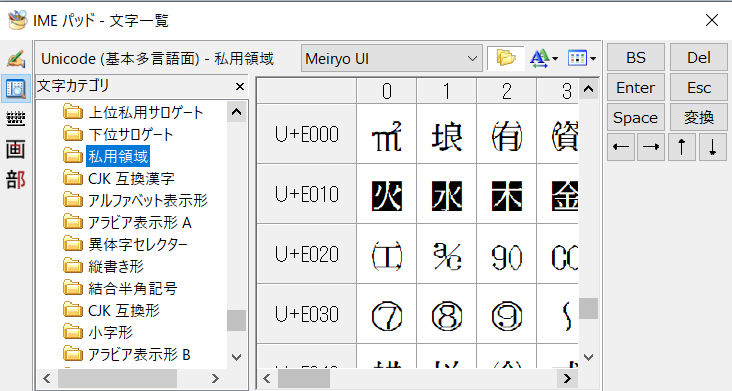Screen dimensions: 732x391
Task: Select CJK 互換漢字 folder
Action: tap(119, 178)
